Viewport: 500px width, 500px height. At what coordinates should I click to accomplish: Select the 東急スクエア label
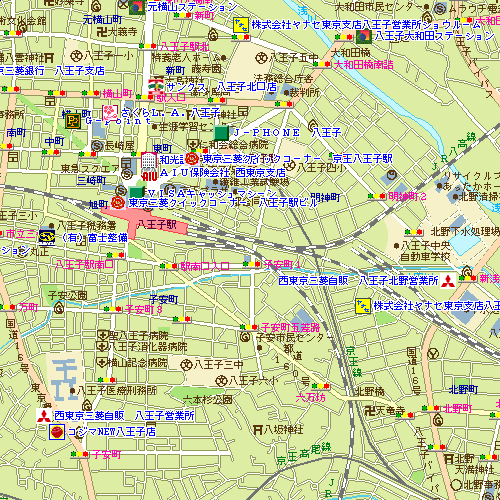[x=90, y=169]
